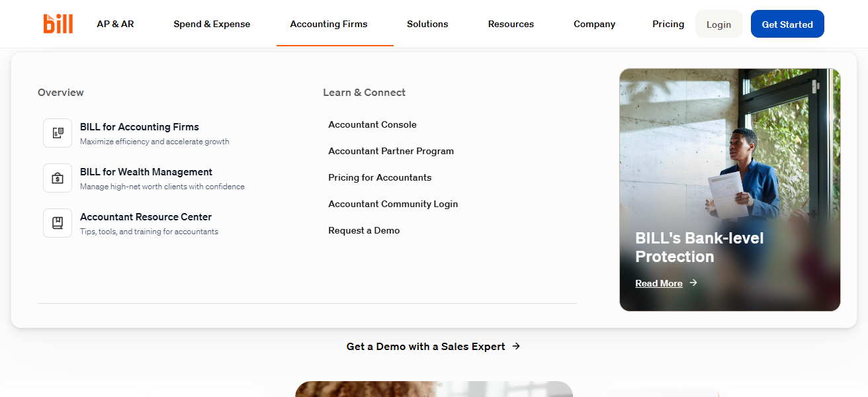The height and width of the screenshot is (397, 868).
Task: Click the BILL for Accounting Firms icon
Action: [x=58, y=133]
